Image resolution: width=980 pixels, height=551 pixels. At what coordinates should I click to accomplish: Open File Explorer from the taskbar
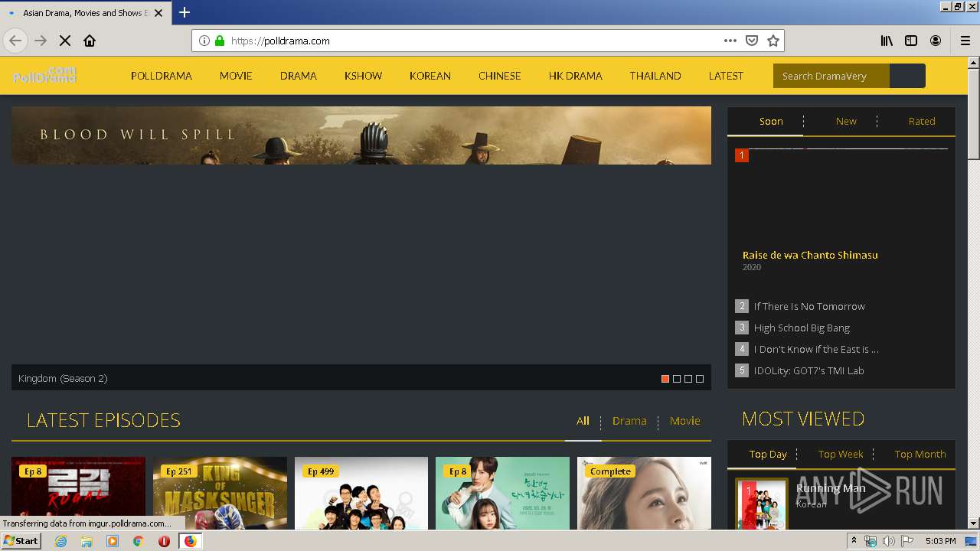tap(87, 541)
